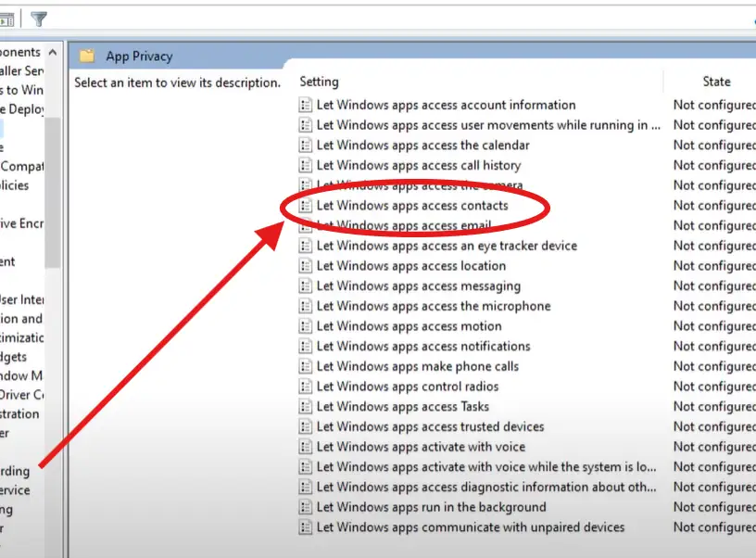
Task: Click policy icon beside 'access contacts'
Action: pos(305,206)
